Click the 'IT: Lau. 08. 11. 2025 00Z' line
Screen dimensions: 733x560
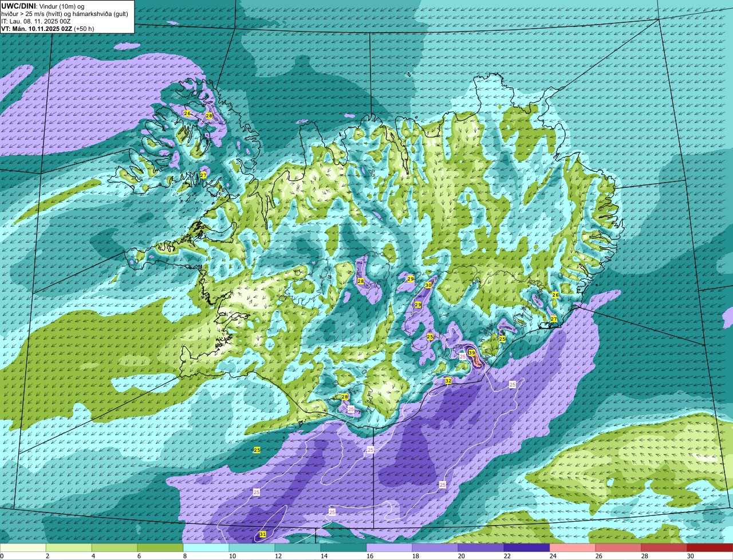(x=36, y=21)
